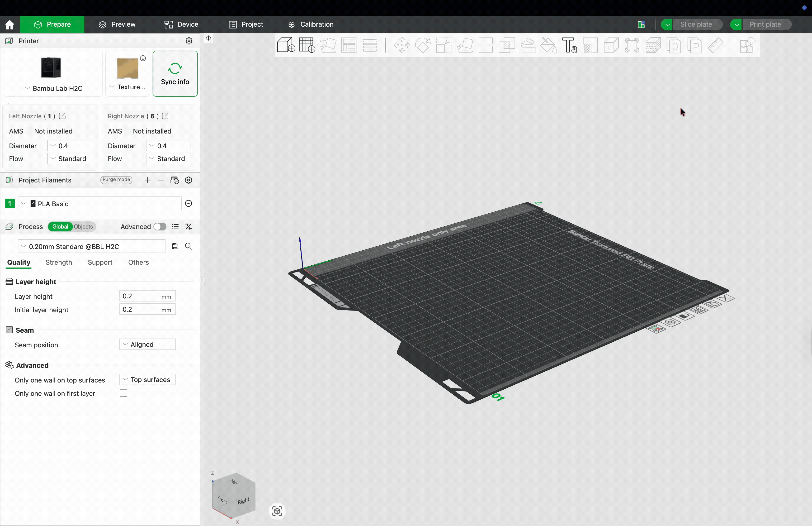
Task: Select the Scale tool
Action: pos(444,45)
